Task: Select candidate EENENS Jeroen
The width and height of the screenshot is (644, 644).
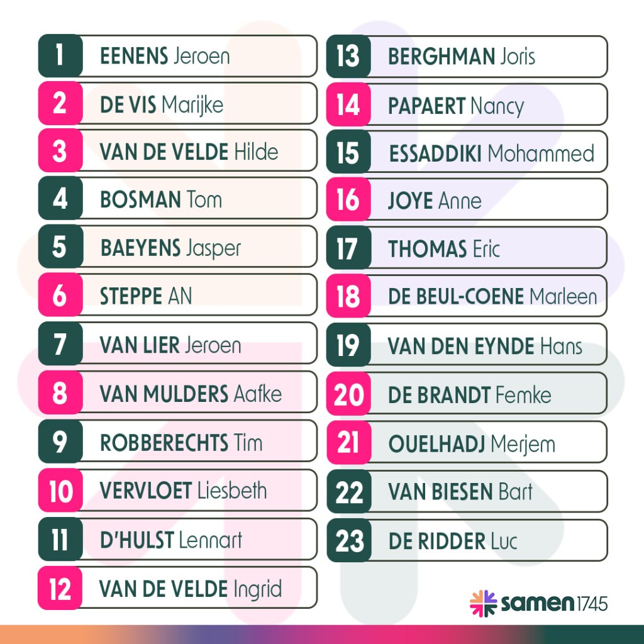Action: coord(165,56)
